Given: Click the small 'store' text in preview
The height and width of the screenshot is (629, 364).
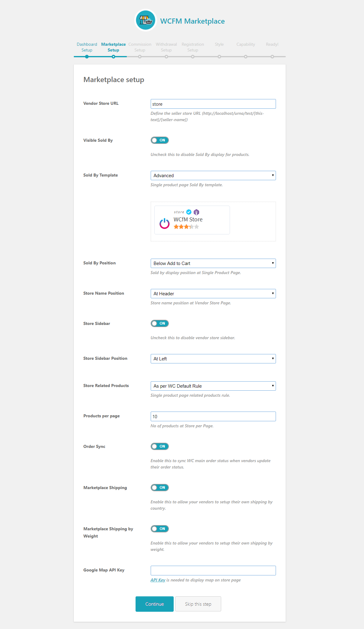Looking at the screenshot, I should pos(179,212).
